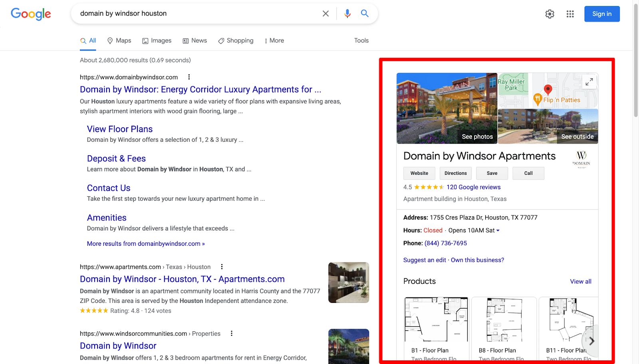
Task: Open 120 Google reviews
Action: coord(473,187)
